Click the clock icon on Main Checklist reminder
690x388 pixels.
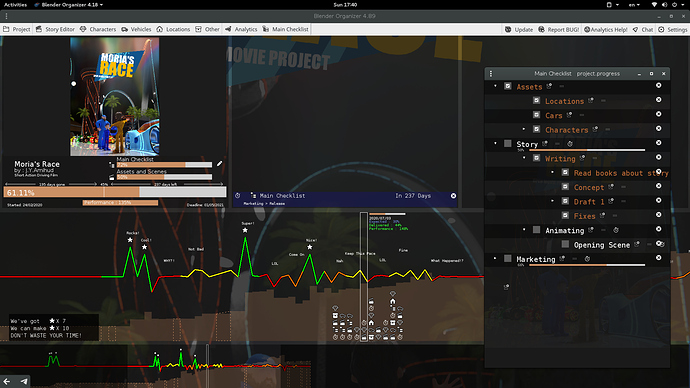click(x=238, y=196)
